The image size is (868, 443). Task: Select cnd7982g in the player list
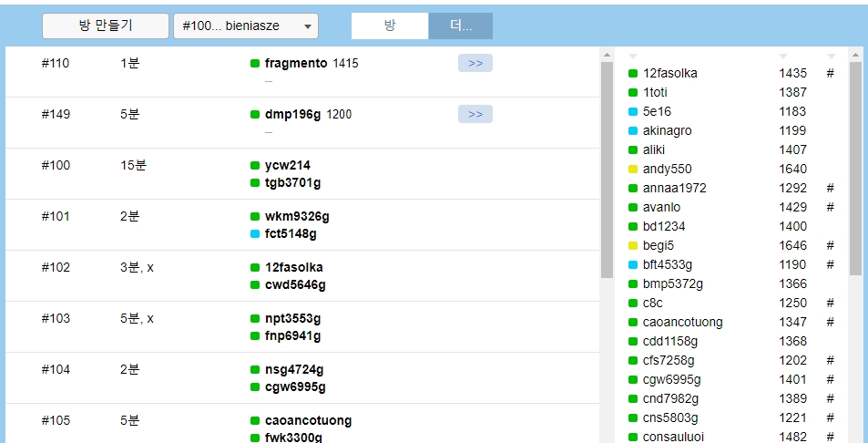(x=670, y=398)
